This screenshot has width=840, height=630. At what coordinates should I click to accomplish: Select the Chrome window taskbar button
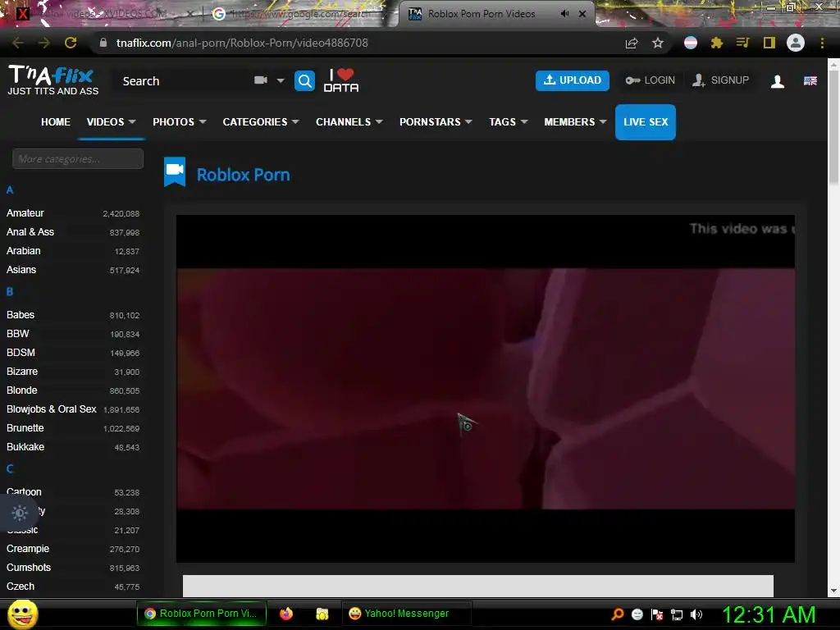[x=202, y=614]
